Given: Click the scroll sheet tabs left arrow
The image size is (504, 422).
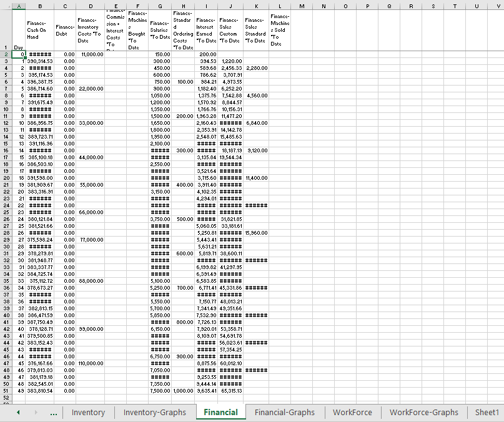Looking at the screenshot, I should click(x=18, y=412).
